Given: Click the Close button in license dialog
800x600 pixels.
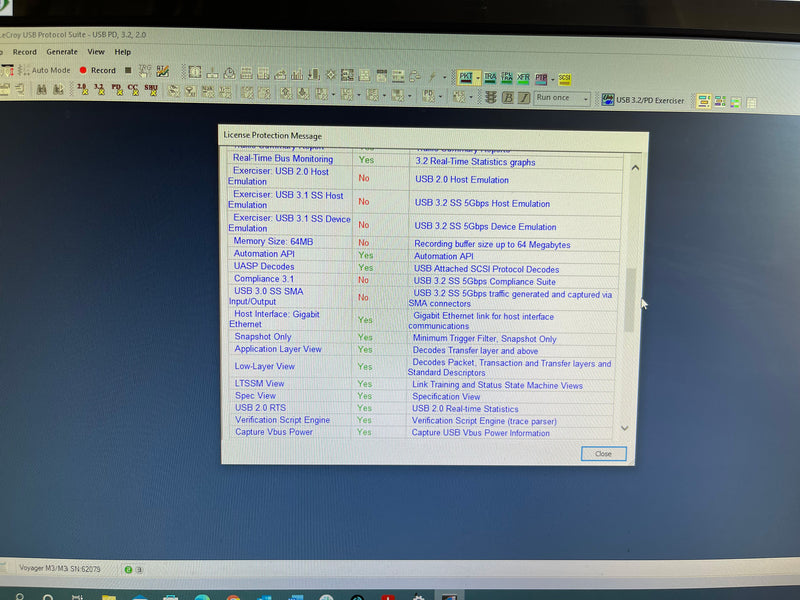Looking at the screenshot, I should click(x=603, y=453).
